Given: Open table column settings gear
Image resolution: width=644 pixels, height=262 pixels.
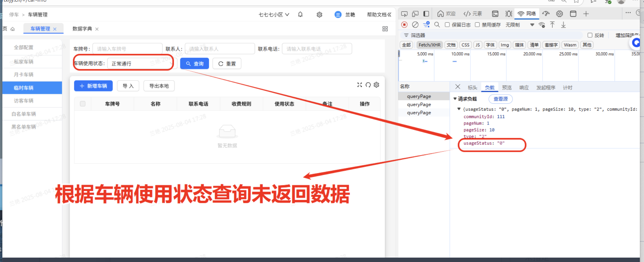Looking at the screenshot, I should click(376, 85).
